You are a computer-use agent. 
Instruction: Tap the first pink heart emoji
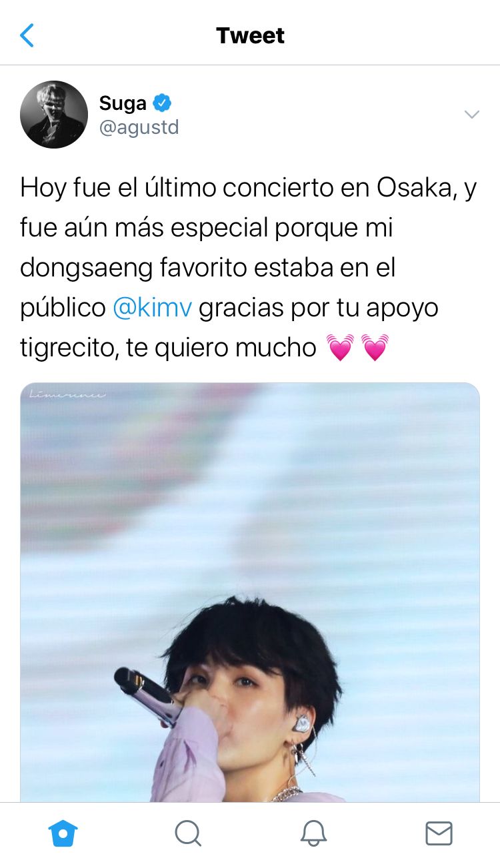pos(340,348)
